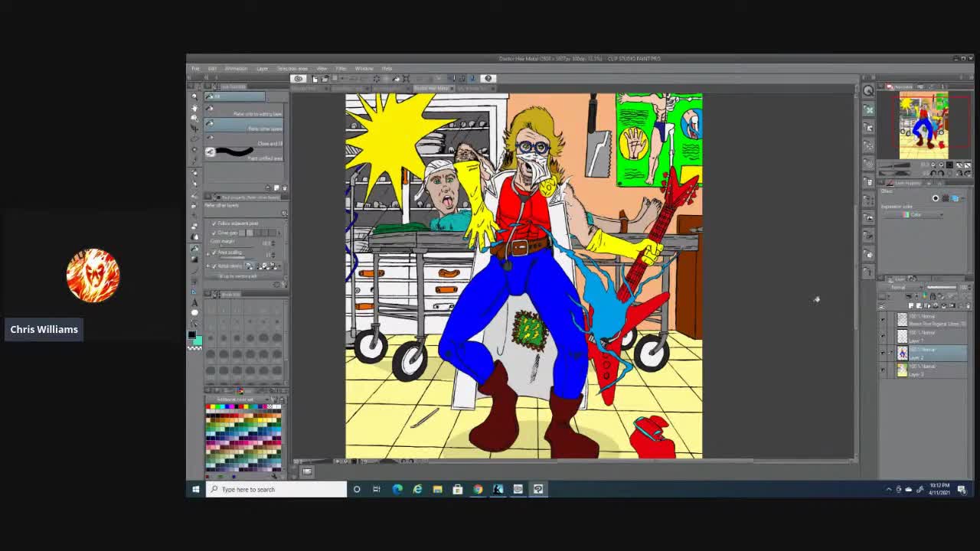
Task: Select Refer other layers sub tool
Action: pos(243,125)
